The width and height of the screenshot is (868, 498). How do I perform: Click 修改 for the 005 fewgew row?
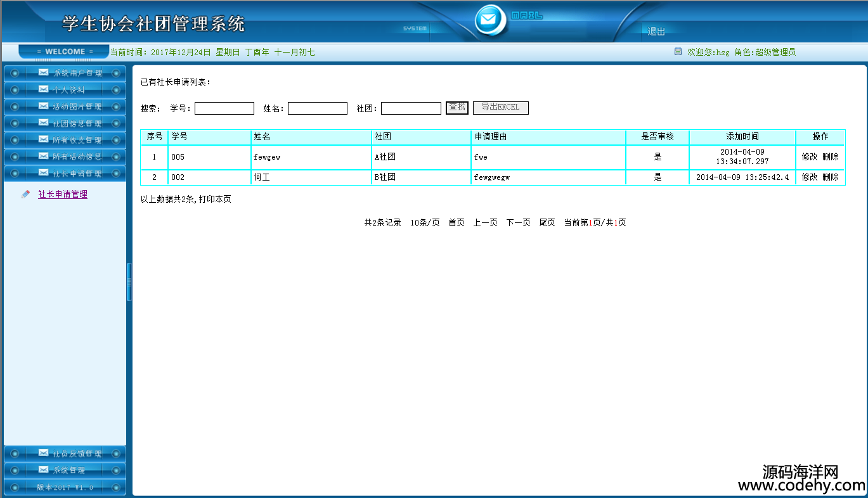tap(810, 157)
